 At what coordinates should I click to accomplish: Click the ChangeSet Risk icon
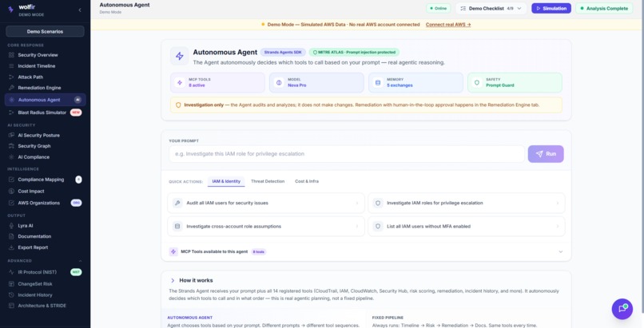11,284
